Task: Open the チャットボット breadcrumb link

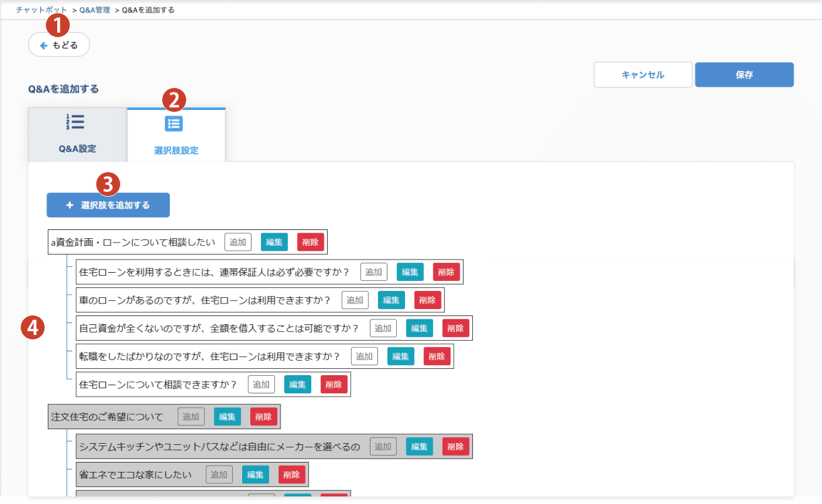Action: coord(42,10)
